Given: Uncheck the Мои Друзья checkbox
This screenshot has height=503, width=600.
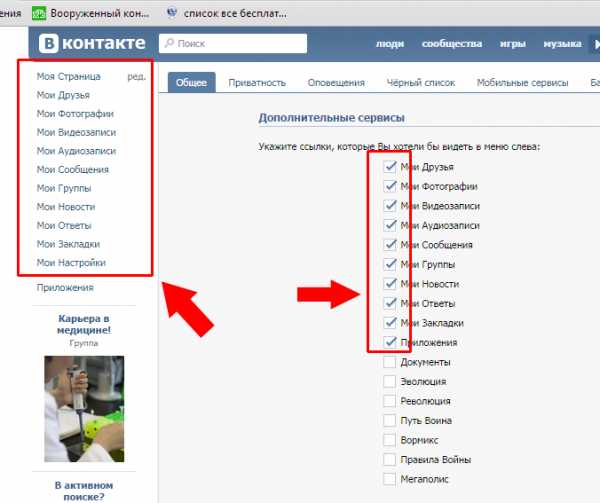Looking at the screenshot, I should coord(390,166).
